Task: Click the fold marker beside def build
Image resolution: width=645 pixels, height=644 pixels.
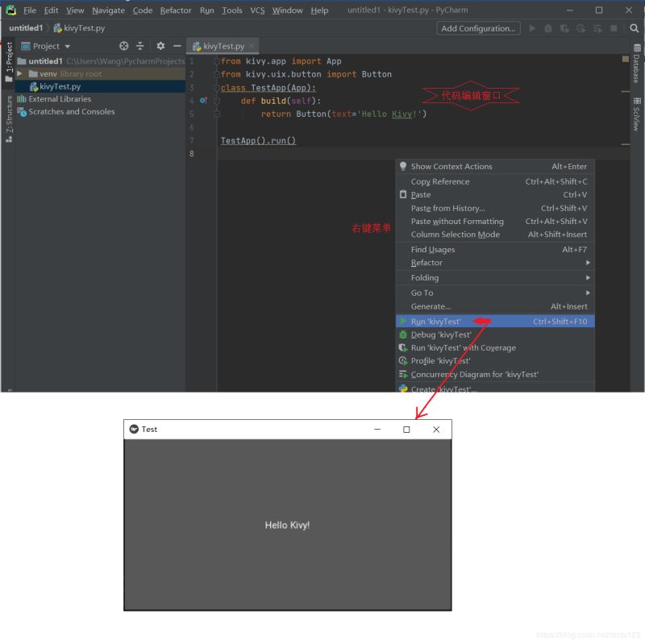Action: click(x=217, y=101)
